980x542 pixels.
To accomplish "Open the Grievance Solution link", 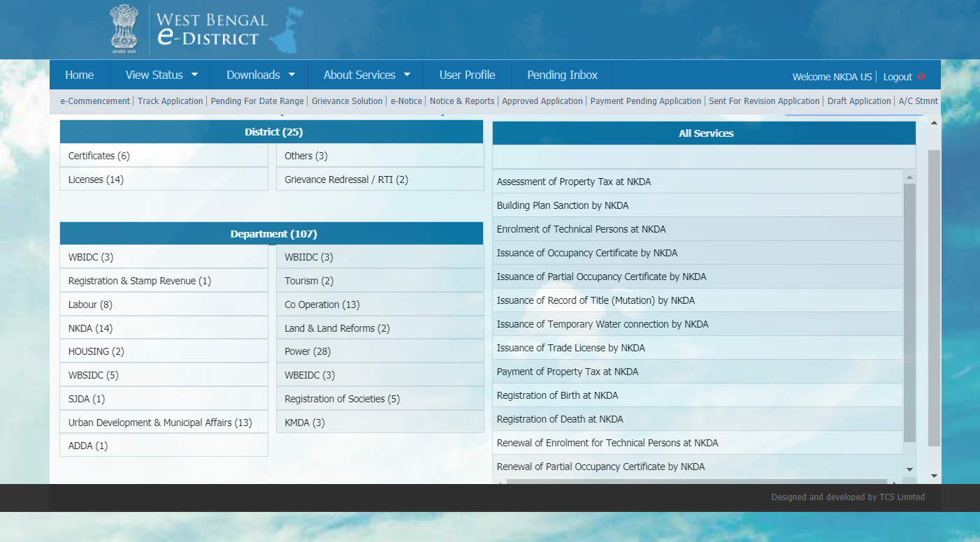I will pos(347,101).
